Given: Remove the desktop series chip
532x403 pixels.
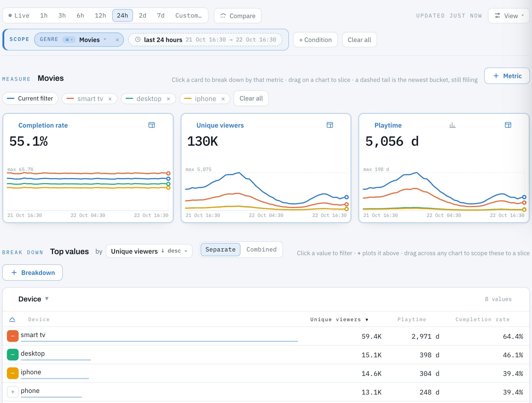Looking at the screenshot, I should click(x=168, y=99).
